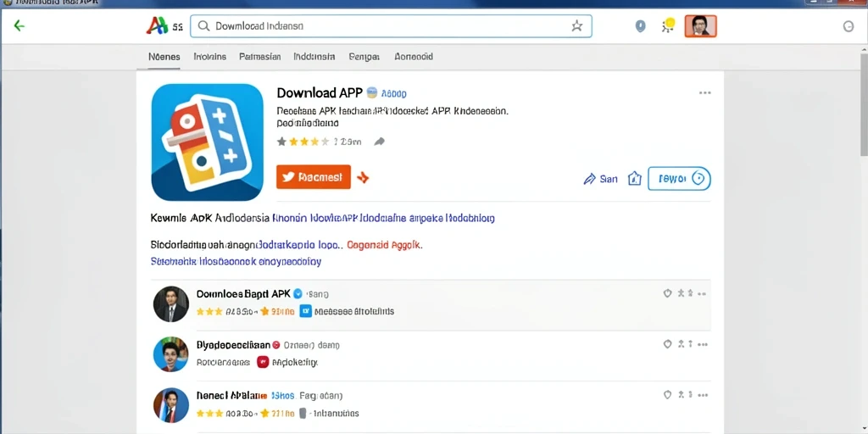868x434 pixels.
Task: Focus the 'Download Indonesia' search field
Action: click(391, 26)
